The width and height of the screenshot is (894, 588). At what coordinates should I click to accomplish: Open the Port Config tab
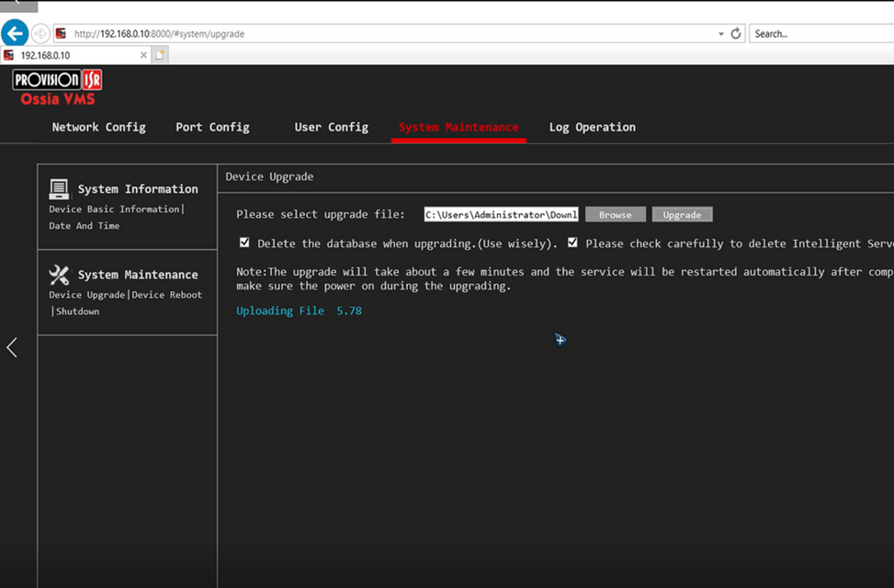(x=212, y=127)
